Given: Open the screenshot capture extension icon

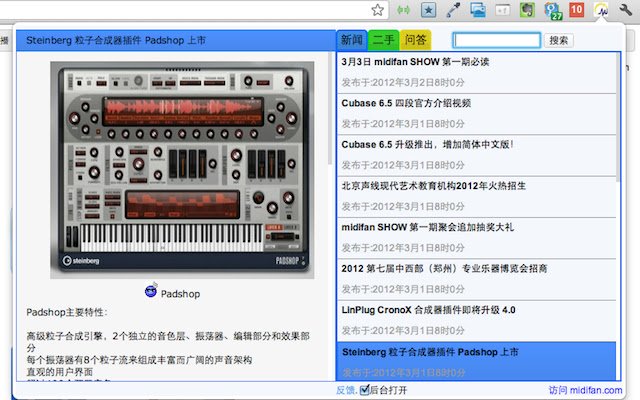Looking at the screenshot, I should point(478,10).
